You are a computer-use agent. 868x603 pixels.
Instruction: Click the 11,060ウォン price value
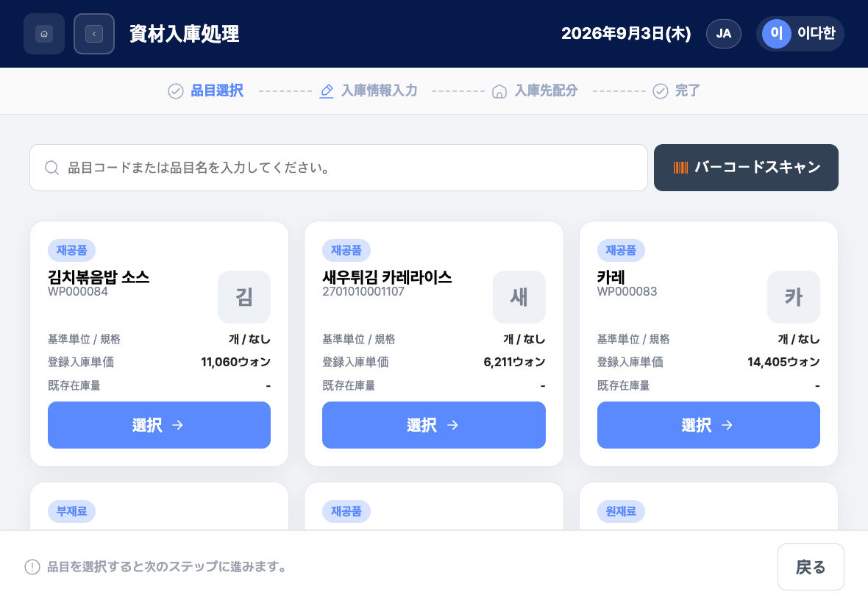(x=236, y=362)
